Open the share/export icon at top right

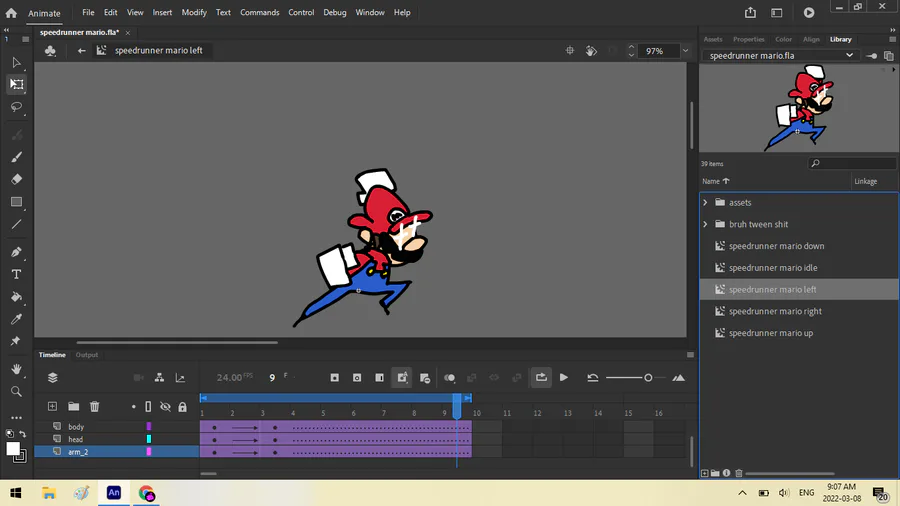(750, 12)
